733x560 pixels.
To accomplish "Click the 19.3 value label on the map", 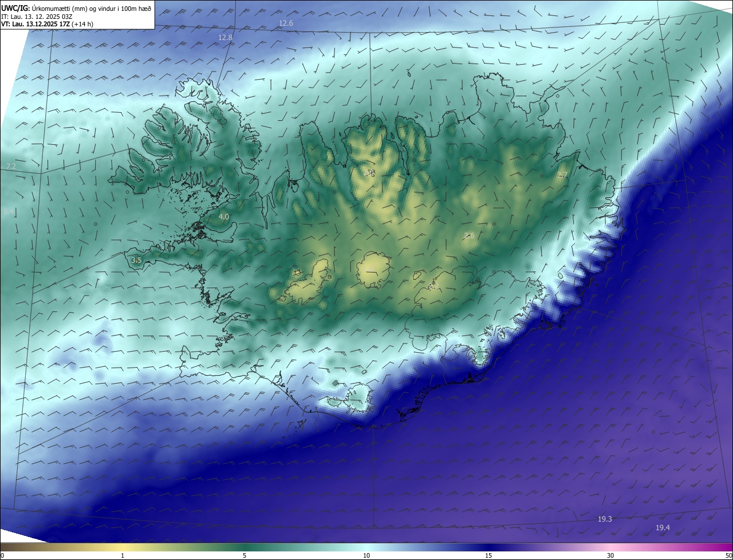I will point(605,519).
